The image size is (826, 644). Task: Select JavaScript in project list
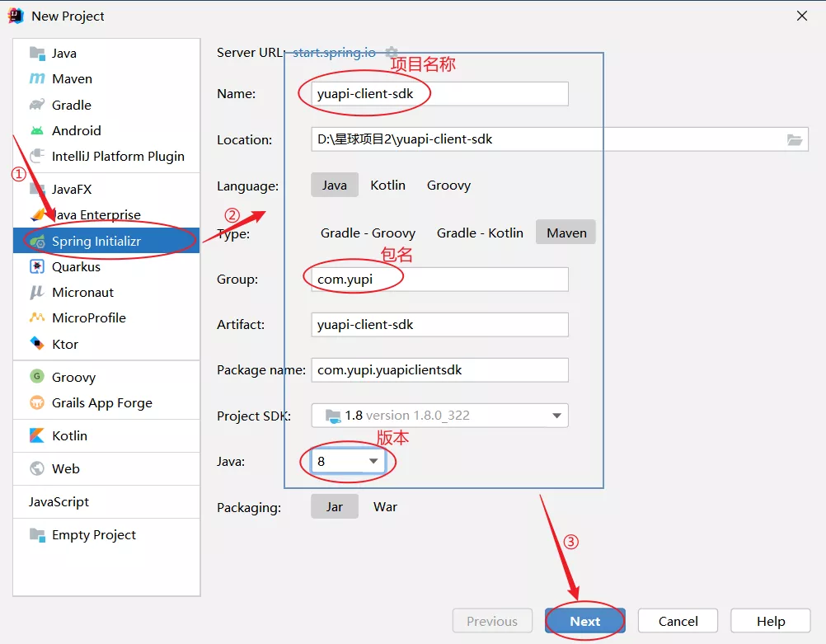(x=106, y=501)
